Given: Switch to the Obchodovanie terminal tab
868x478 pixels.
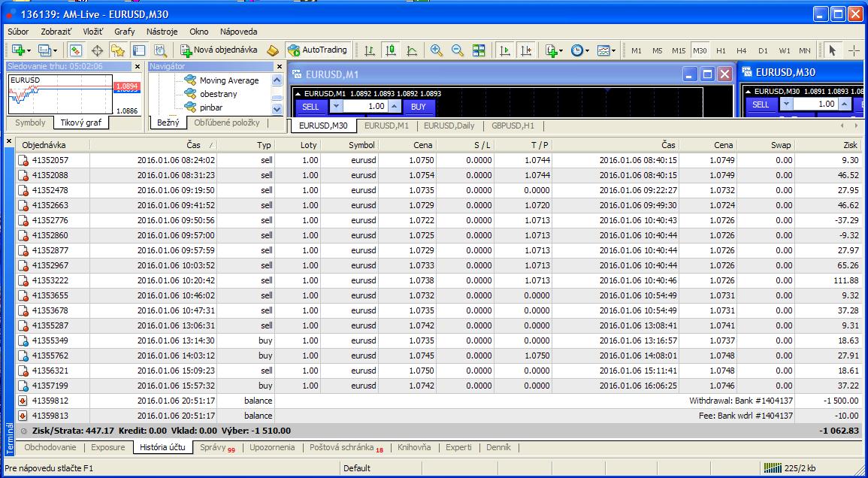Looking at the screenshot, I should click(x=50, y=447).
